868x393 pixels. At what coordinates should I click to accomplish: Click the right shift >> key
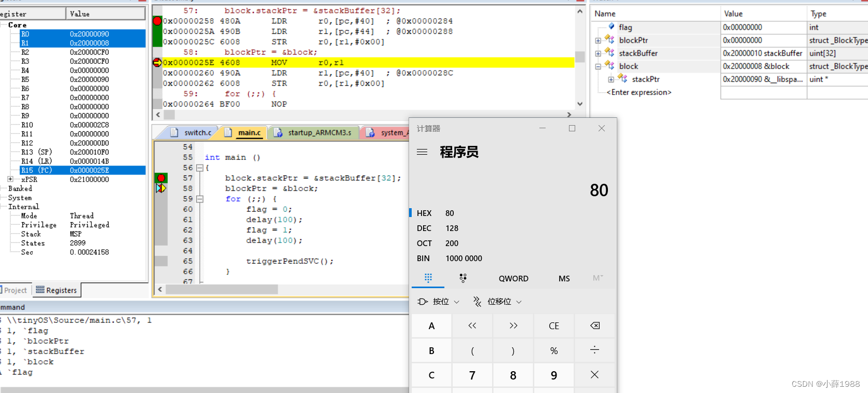pos(513,326)
